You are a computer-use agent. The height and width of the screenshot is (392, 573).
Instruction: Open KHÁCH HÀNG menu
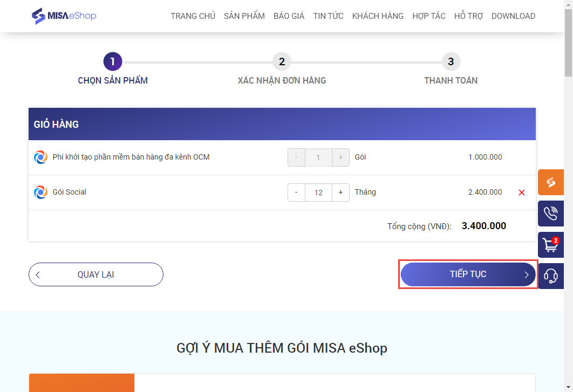tap(378, 16)
